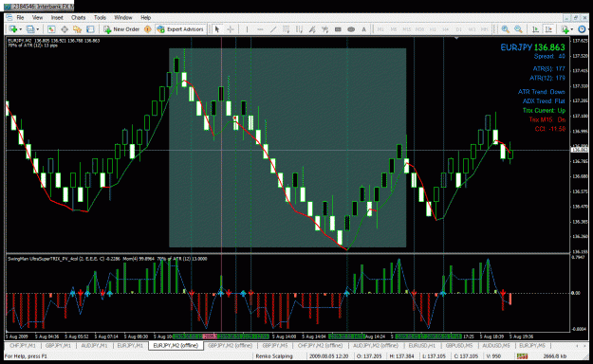This screenshot has width=593, height=364.
Task: Switch to the AUDUSD,M5 chart tab
Action: point(496,345)
